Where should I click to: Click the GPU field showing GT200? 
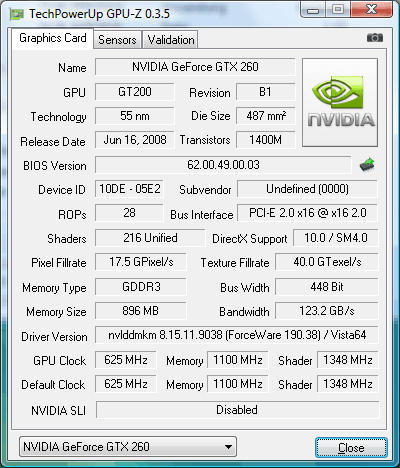coord(135,92)
